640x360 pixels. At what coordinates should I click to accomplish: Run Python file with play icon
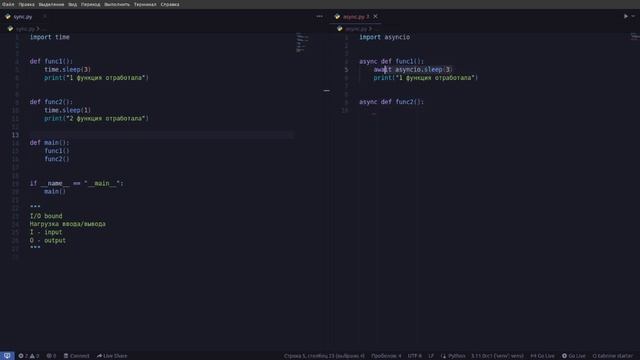pyautogui.click(x=625, y=16)
